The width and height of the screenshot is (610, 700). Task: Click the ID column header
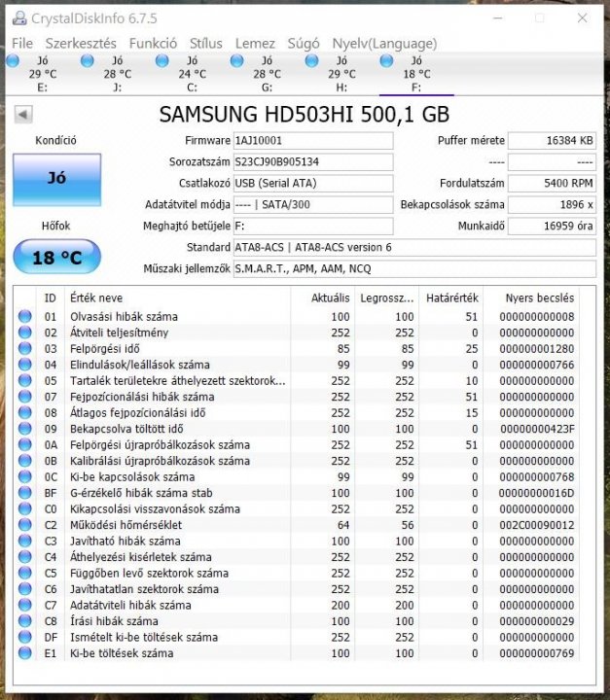click(x=50, y=298)
